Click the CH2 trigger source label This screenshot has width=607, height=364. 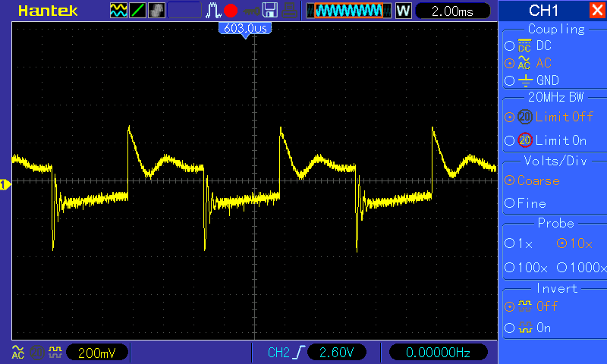[x=278, y=353]
